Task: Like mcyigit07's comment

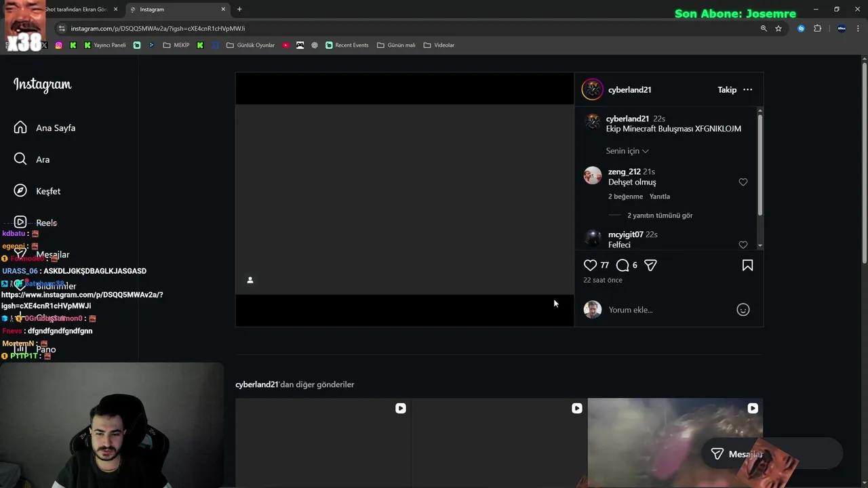Action: (x=743, y=245)
